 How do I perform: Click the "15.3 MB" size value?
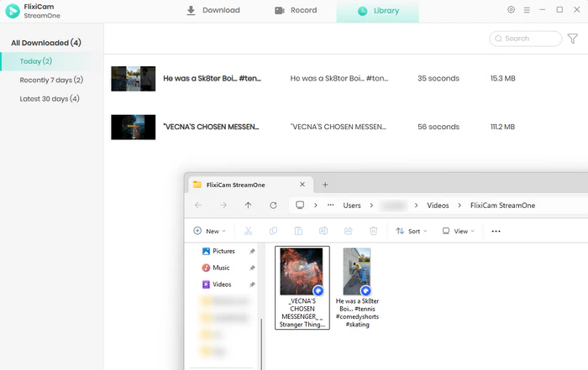coord(502,78)
